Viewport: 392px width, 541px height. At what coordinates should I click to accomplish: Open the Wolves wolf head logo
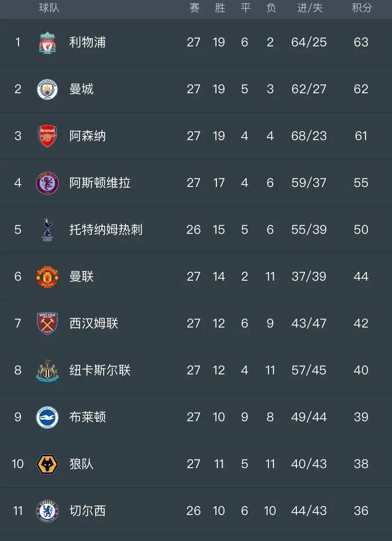pos(47,464)
